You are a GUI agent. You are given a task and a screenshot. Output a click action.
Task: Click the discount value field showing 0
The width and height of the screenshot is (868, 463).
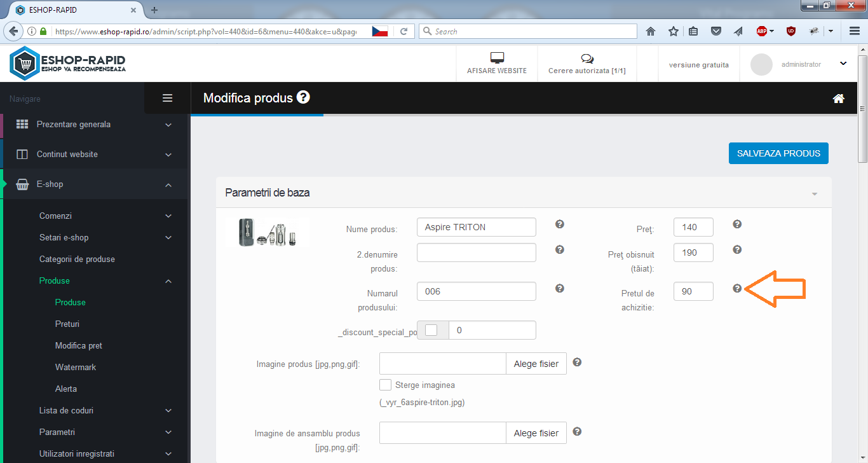tap(492, 330)
